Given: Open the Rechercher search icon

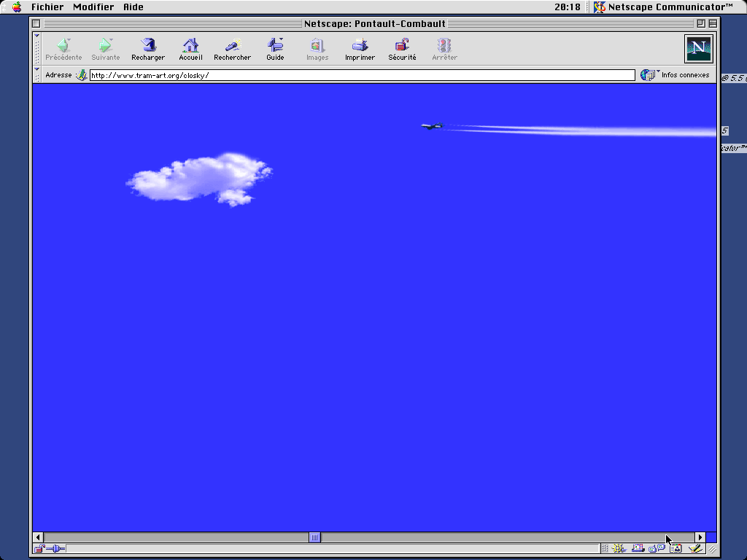Looking at the screenshot, I should pos(232,49).
